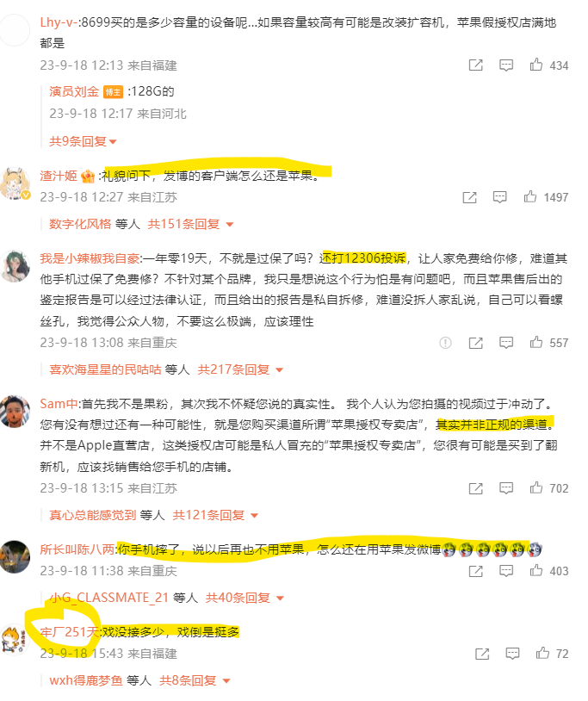The width and height of the screenshot is (588, 701).
Task: Open wxh得鹿梦鱼 user link
Action: [x=86, y=680]
